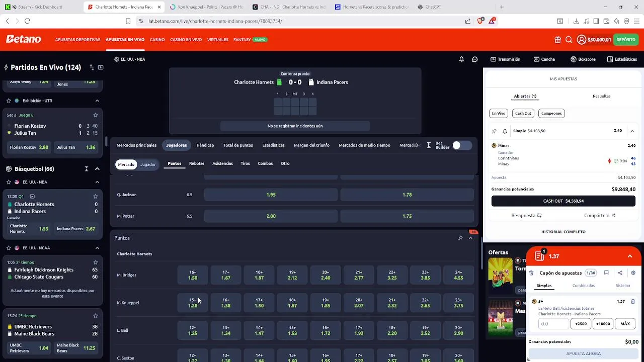Bookmark this page in address bar
Viewport: 644px width, 362px height.
128,21
